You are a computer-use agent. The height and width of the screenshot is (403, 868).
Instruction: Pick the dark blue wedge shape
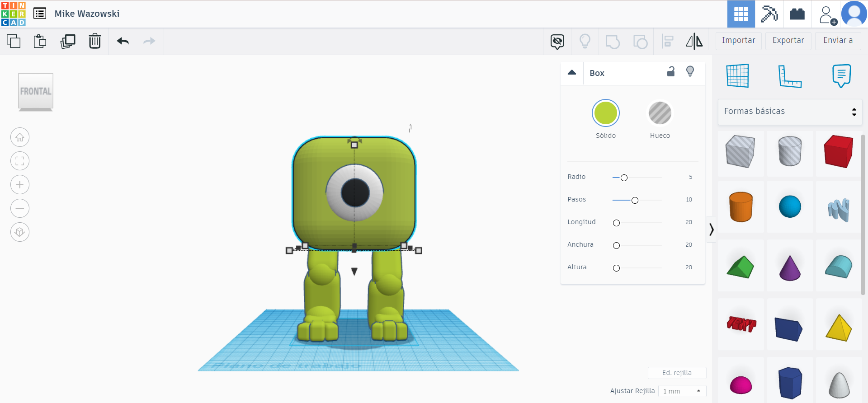click(790, 324)
